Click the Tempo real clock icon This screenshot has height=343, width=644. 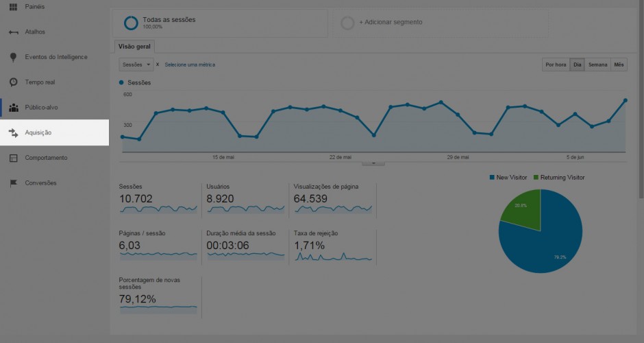(x=13, y=82)
